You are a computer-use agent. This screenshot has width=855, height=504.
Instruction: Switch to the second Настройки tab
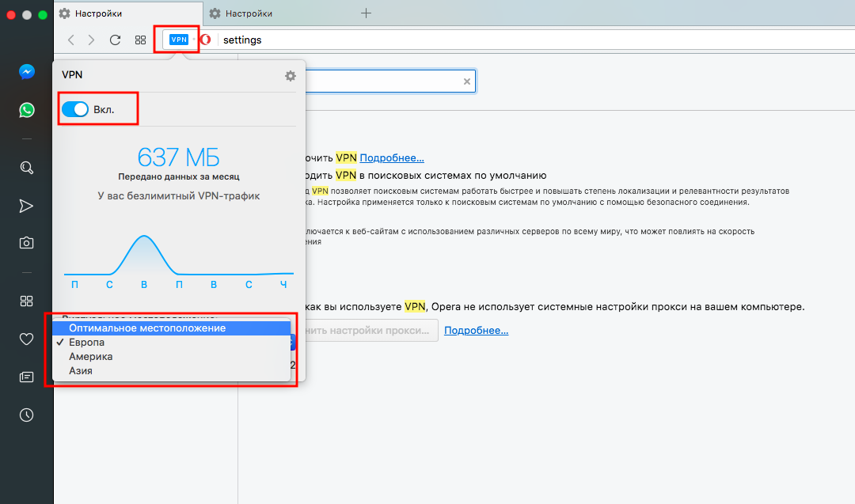[278, 13]
